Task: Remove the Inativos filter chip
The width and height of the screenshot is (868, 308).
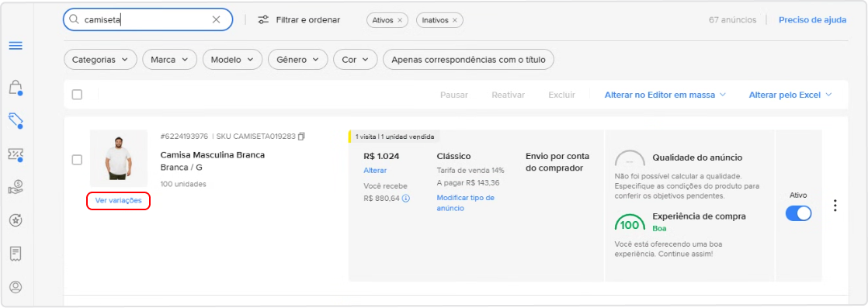Action: pyautogui.click(x=454, y=20)
